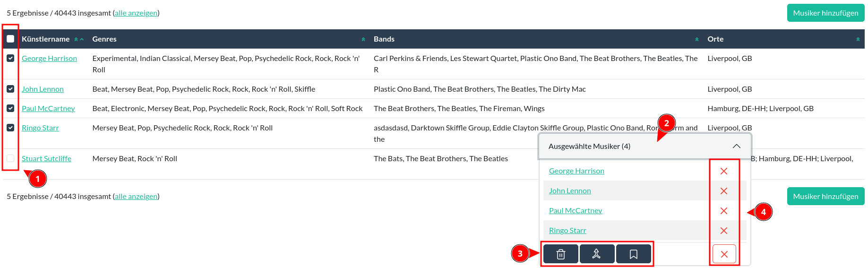
Task: Click top 'alle anzeigen' link
Action: point(136,13)
